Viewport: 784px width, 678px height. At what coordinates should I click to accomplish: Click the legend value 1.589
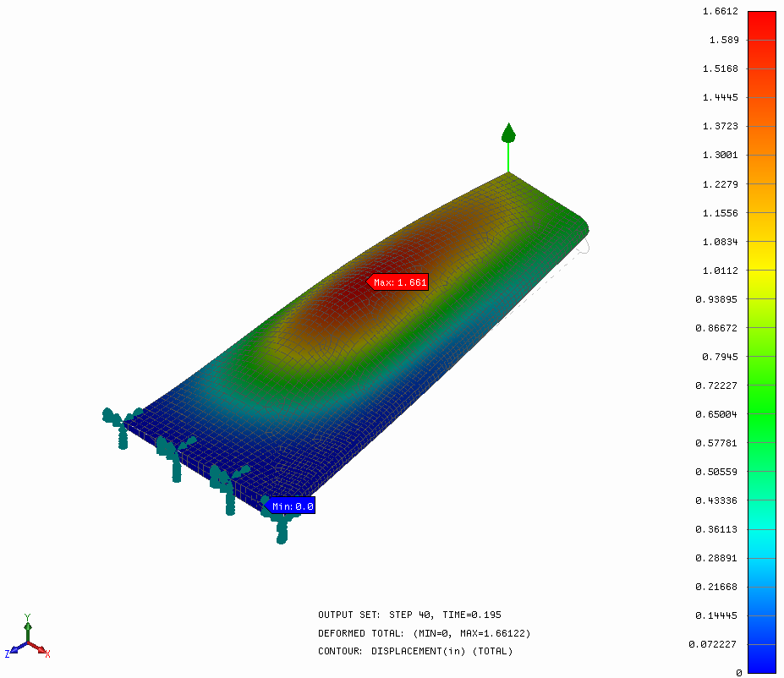coord(723,40)
